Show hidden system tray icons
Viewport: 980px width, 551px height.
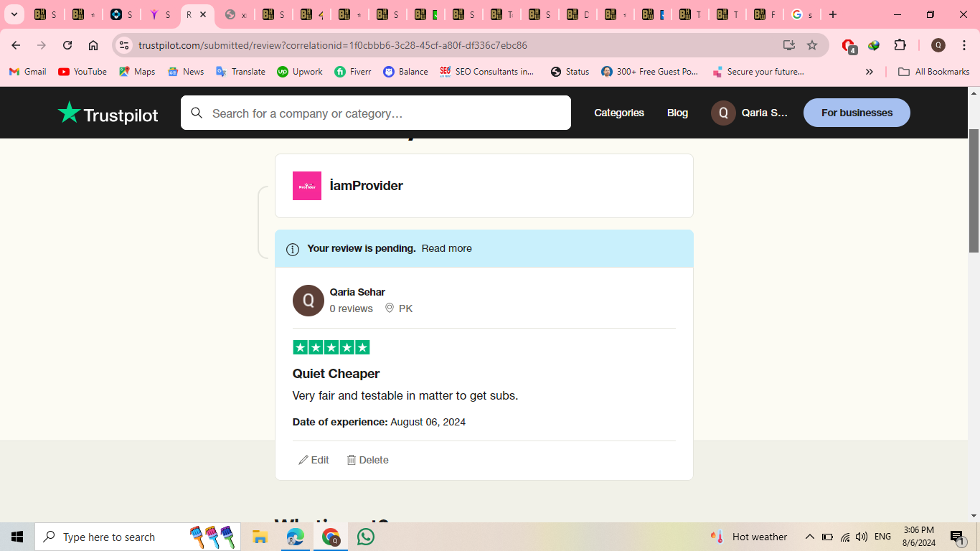pyautogui.click(x=809, y=537)
